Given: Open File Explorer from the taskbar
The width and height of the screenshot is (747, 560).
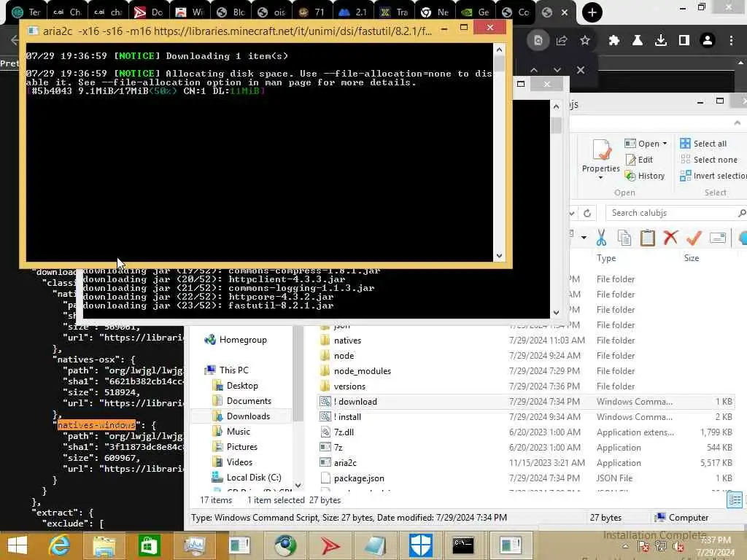Looking at the screenshot, I should [x=104, y=545].
